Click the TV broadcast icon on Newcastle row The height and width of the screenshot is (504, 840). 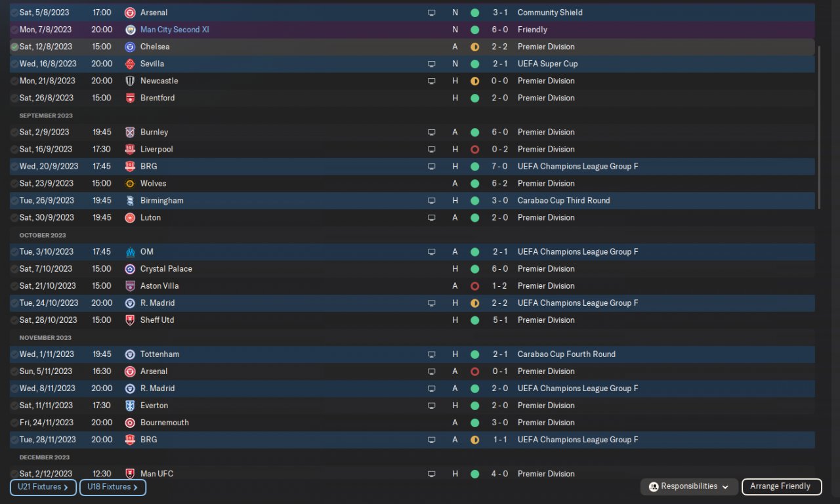[x=431, y=81]
